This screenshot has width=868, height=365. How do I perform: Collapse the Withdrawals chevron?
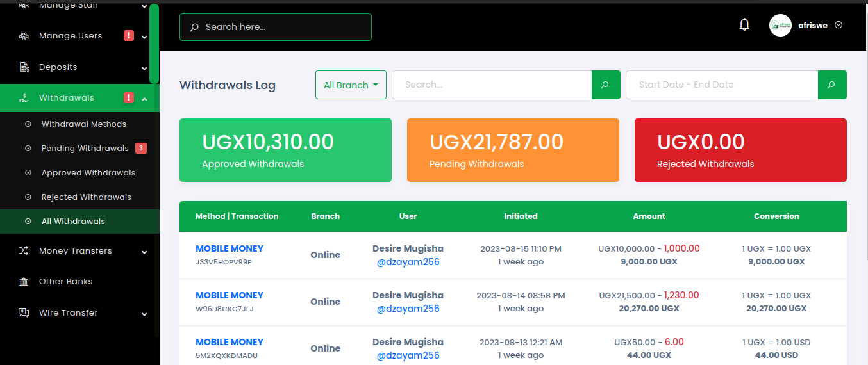[144, 99]
